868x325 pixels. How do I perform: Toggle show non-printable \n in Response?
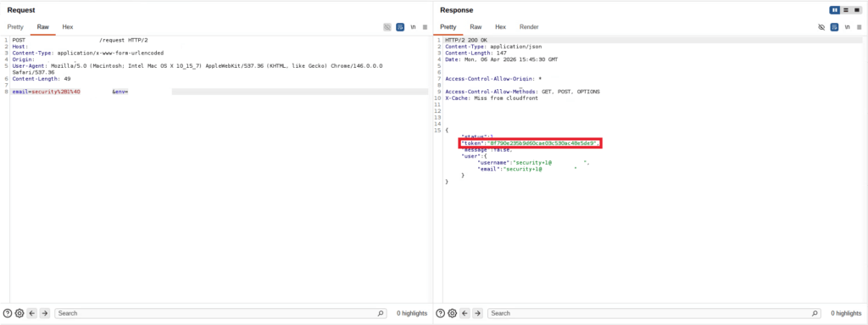click(847, 26)
